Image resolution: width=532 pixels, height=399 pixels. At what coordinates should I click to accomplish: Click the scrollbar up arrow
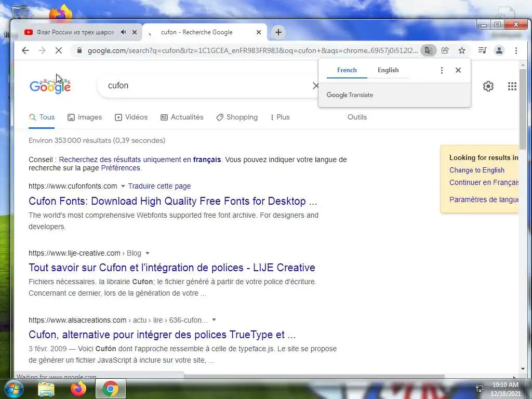[x=523, y=65]
